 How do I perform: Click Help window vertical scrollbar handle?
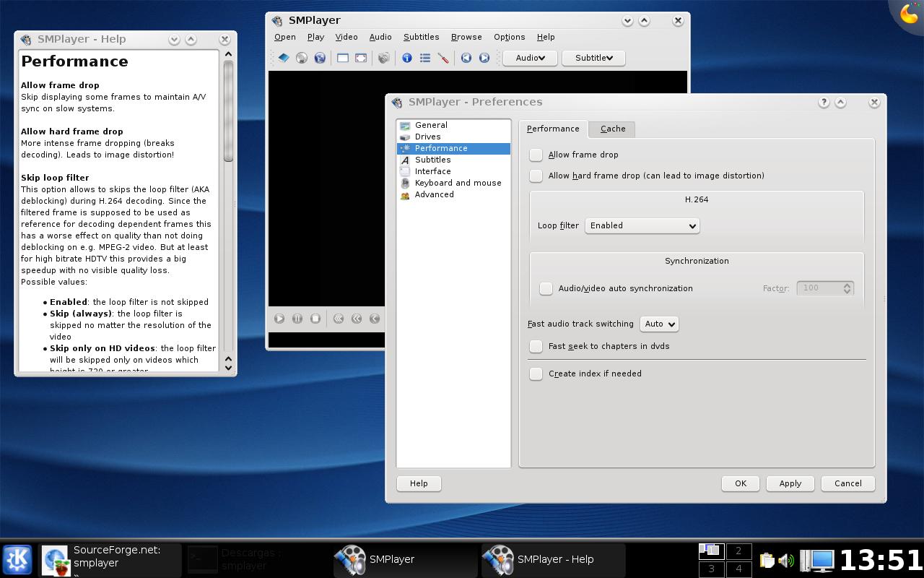point(228,111)
